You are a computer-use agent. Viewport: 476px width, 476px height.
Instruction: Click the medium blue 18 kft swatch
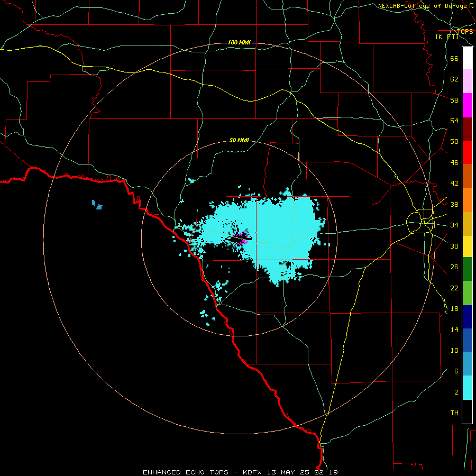(x=467, y=340)
